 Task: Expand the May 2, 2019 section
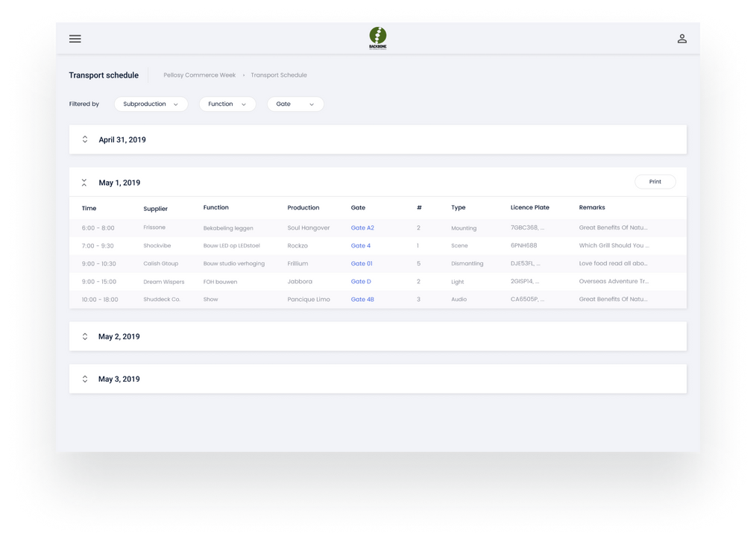(x=85, y=337)
